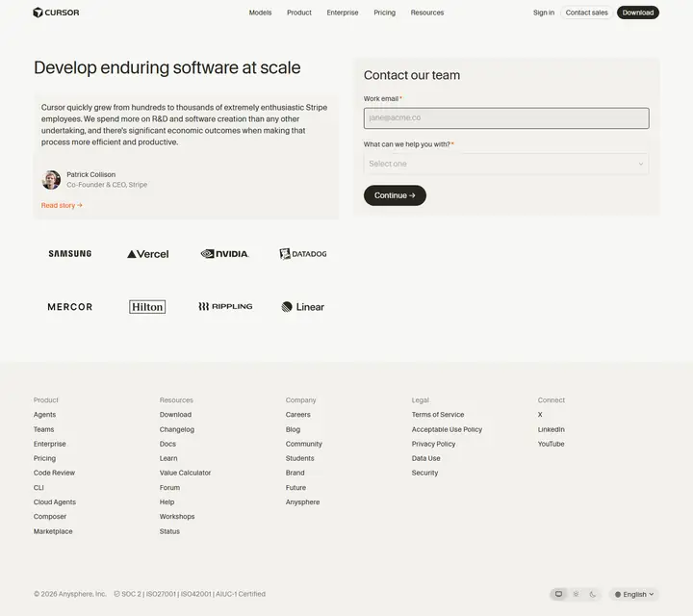Viewport: 693px width, 616px height.
Task: Switch to dark theme moon icon
Action: click(593, 594)
